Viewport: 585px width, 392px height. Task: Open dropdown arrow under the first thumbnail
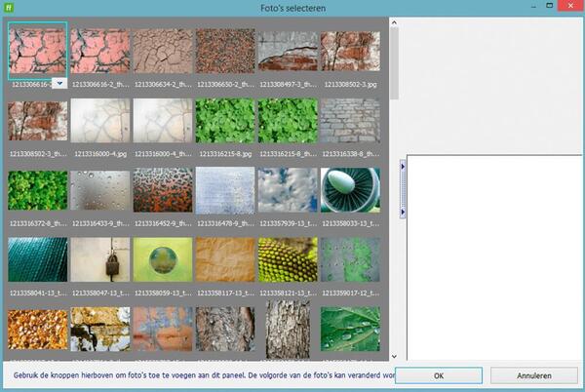(60, 84)
